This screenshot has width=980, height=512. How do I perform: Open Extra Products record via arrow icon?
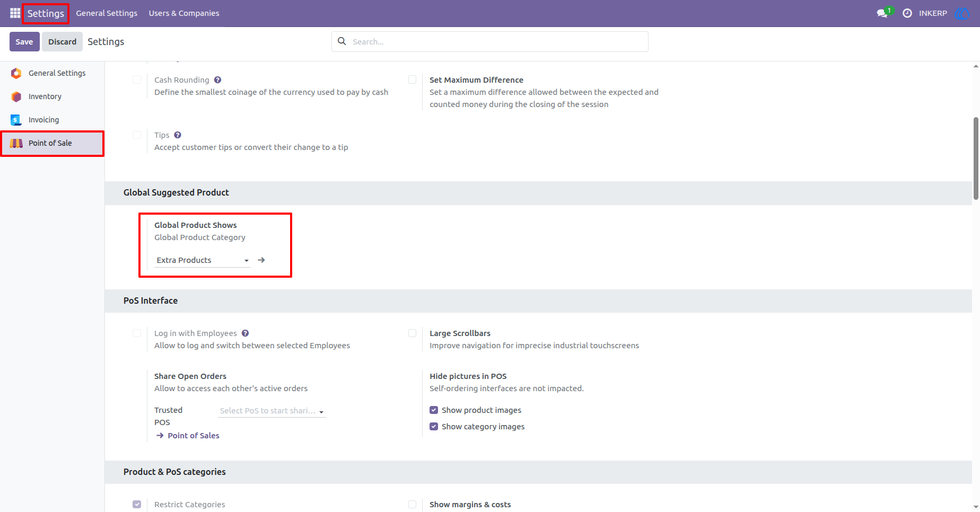pos(261,260)
